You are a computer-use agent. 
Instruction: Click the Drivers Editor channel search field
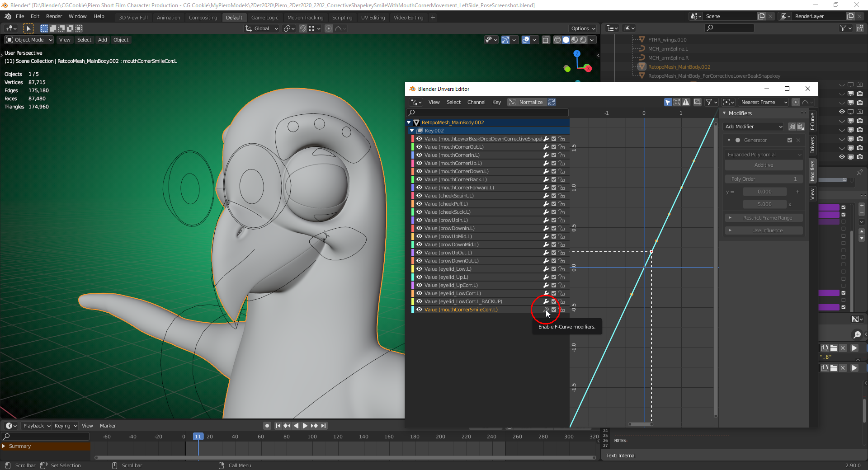tap(487, 113)
